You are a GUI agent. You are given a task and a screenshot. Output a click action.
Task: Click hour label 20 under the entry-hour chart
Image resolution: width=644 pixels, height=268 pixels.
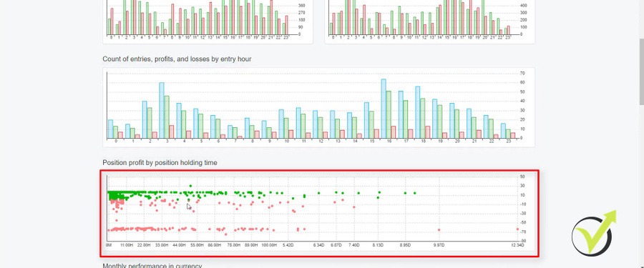click(x=457, y=142)
